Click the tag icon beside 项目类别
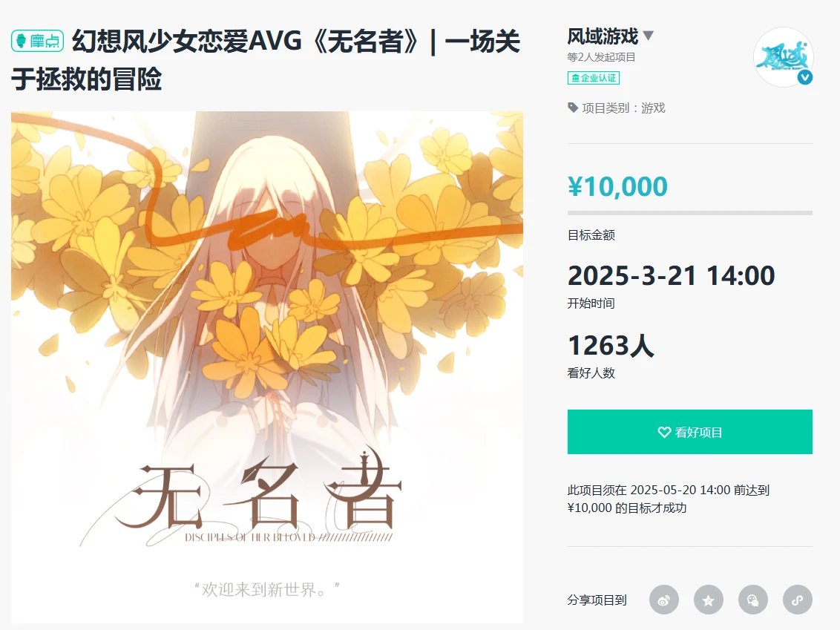Screen dimensions: 840x630 click(573, 108)
